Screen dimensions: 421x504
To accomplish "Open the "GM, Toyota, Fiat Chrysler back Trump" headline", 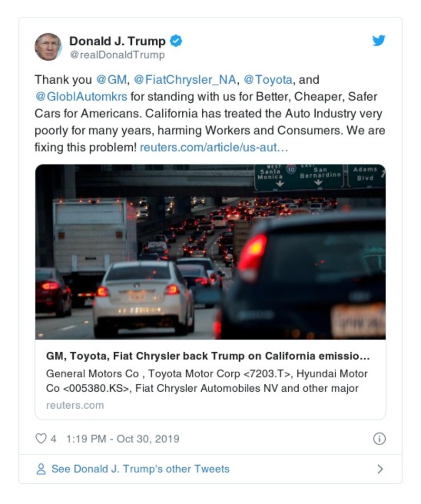I will pos(208,357).
